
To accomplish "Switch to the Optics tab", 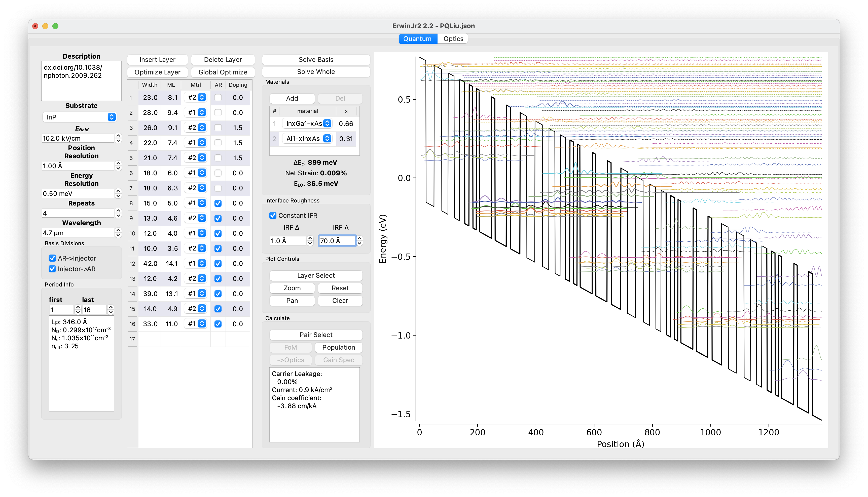I will click(x=453, y=38).
